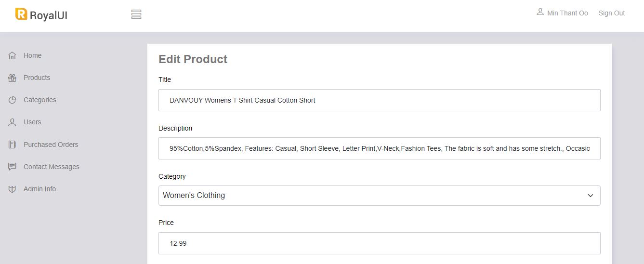Viewport: 644px width, 264px height.
Task: Open the Category dropdown showing Women's Clothing
Action: (x=380, y=196)
